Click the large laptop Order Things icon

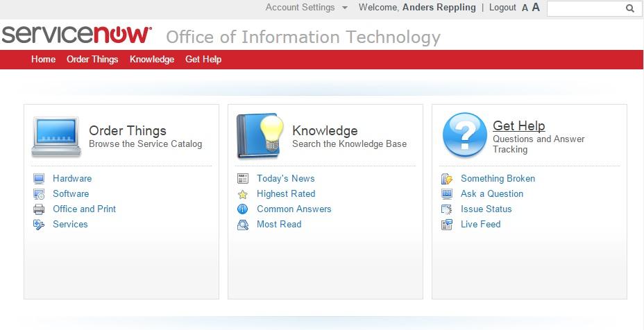tap(56, 137)
